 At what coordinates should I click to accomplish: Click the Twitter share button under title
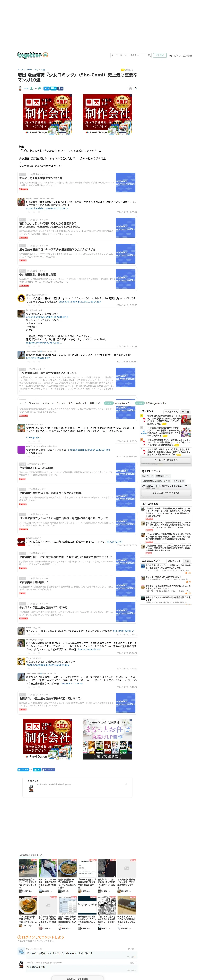[x=46, y=88]
